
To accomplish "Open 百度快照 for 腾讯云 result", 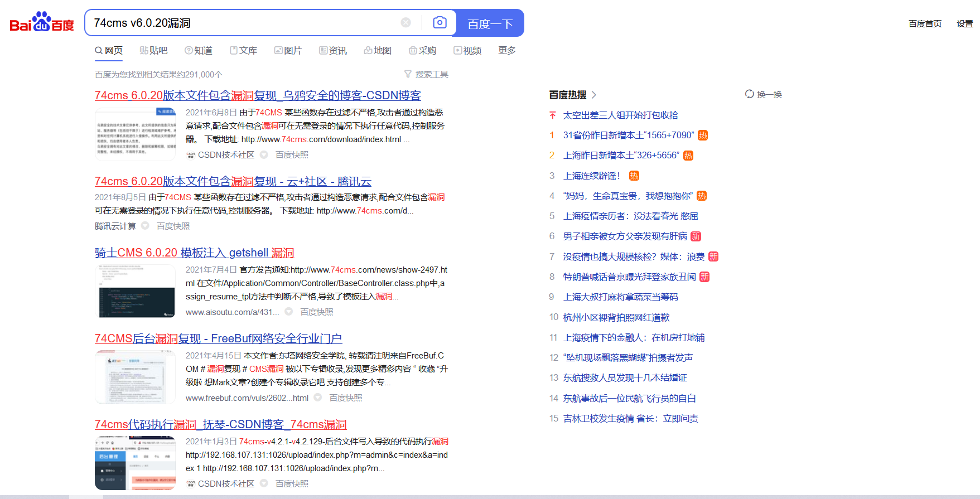I will [173, 226].
